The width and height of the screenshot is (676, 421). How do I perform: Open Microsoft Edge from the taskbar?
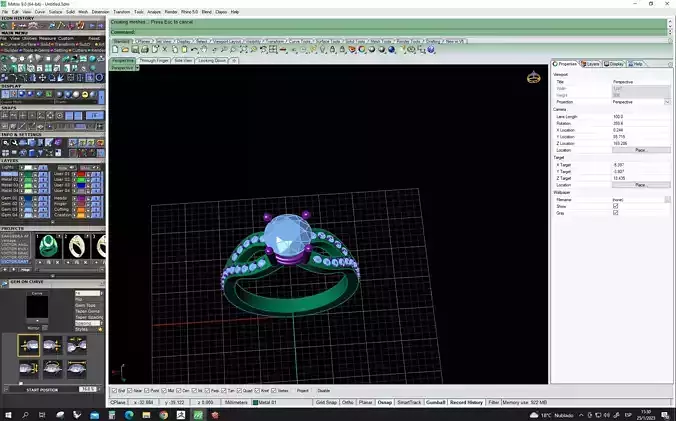129,415
